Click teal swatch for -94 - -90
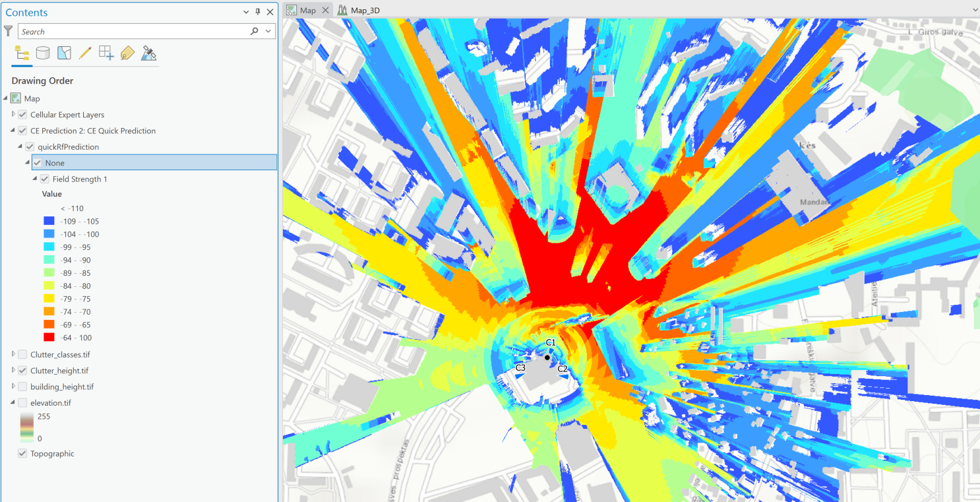Viewport: 980px width, 502px height. [49, 260]
